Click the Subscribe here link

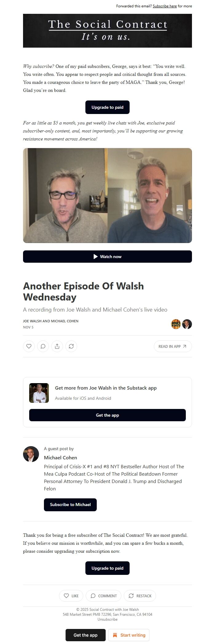point(165,6)
